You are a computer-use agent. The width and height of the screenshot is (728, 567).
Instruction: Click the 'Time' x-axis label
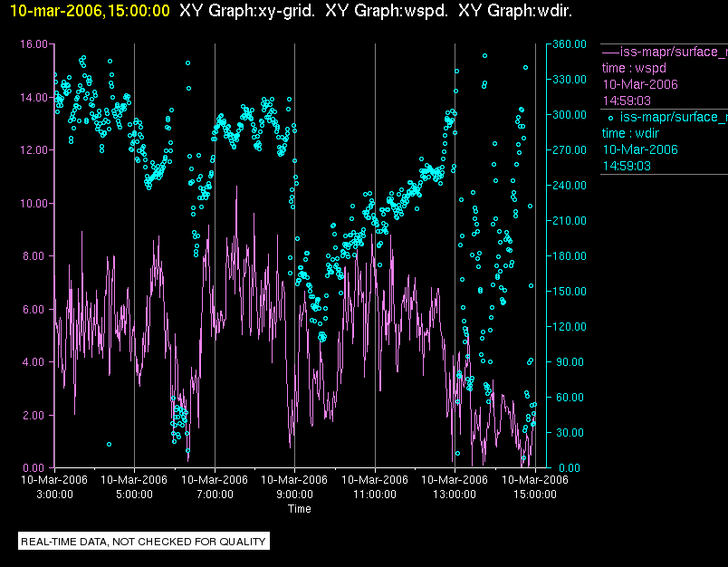pyautogui.click(x=299, y=509)
